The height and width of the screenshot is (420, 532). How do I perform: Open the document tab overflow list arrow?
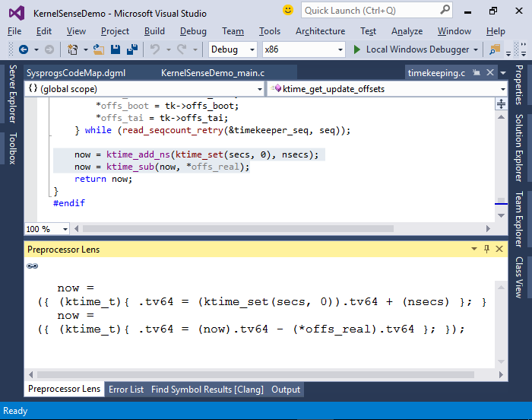[x=503, y=73]
